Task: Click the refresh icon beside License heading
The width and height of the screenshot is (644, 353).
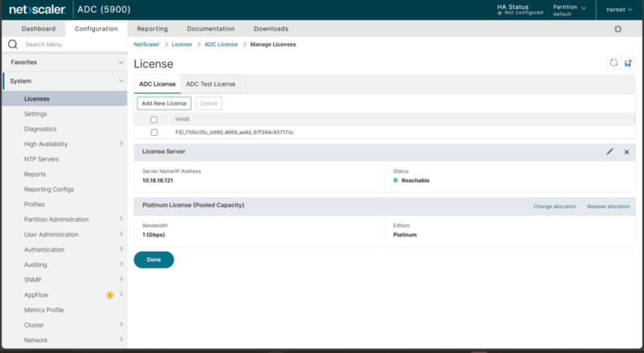Action: 613,63
